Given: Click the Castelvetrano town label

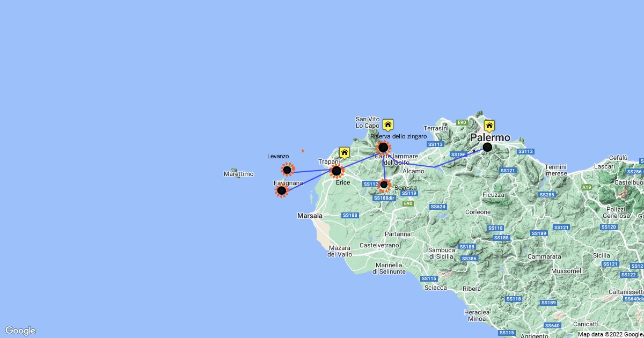Looking at the screenshot, I should (x=379, y=245).
